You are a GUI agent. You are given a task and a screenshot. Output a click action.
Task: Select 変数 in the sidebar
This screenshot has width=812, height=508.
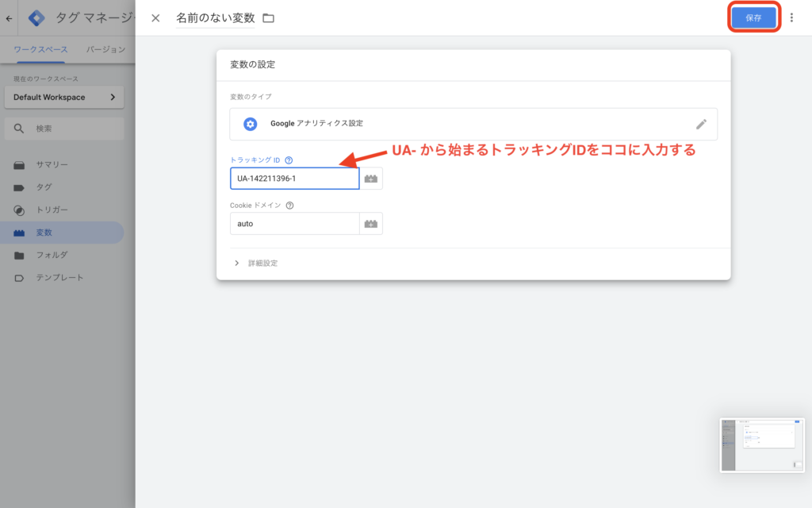click(x=62, y=233)
